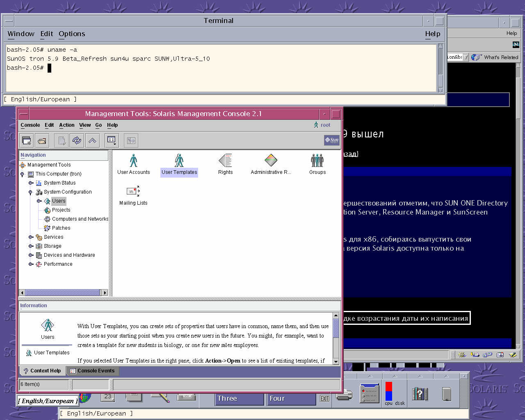Expand the Services tree node

pos(31,237)
